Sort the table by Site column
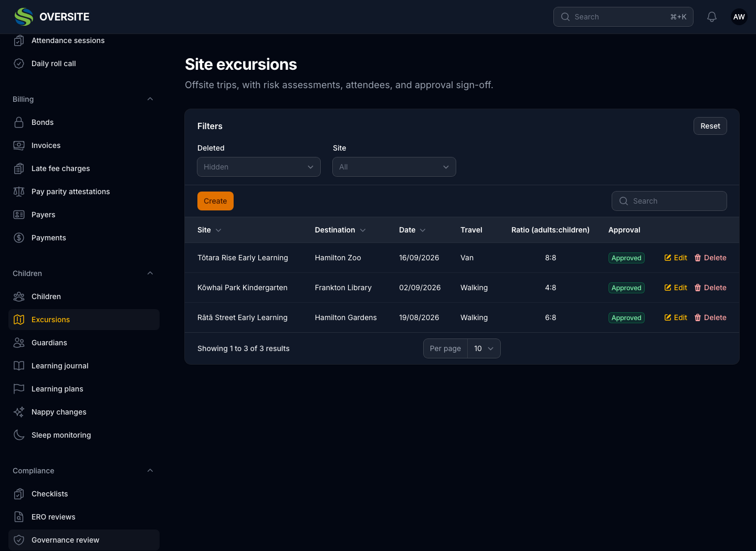This screenshot has width=756, height=551. pos(209,230)
